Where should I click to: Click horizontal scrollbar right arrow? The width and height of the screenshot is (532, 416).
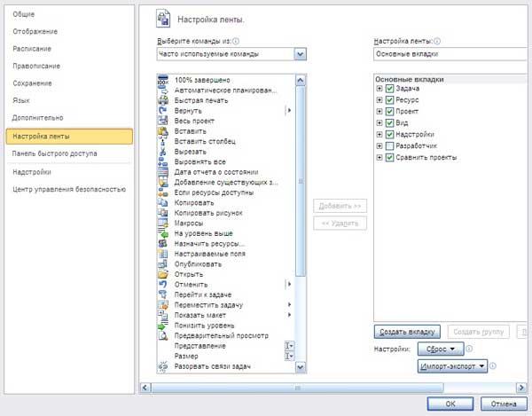coord(521,388)
